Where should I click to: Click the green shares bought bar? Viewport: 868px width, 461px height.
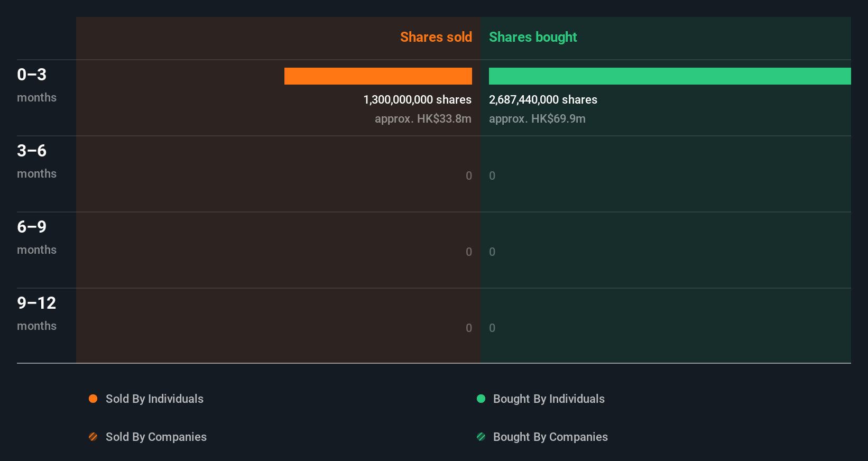[670, 76]
